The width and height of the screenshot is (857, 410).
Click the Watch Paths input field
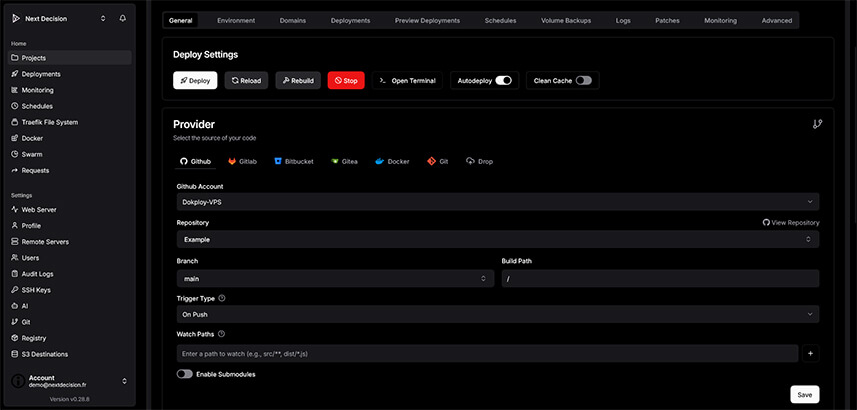click(x=488, y=354)
